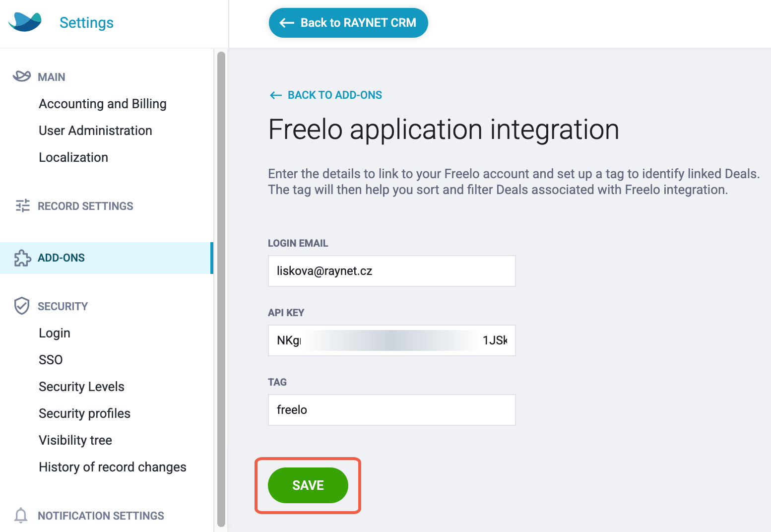Open Localization settings
771x532 pixels.
(x=73, y=157)
